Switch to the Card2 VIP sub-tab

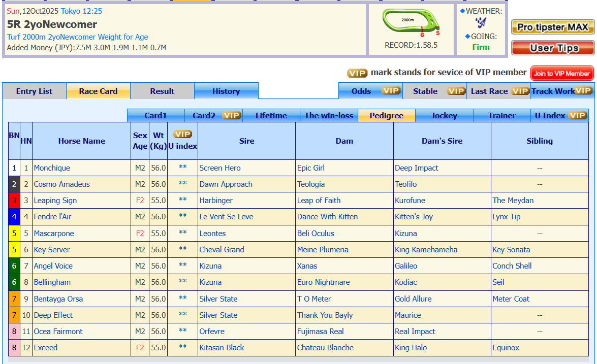point(213,116)
